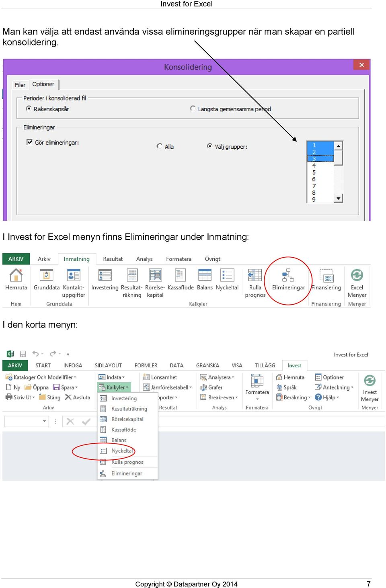
Task: Toggle the Gör elimineringar checkbox
Action: pyautogui.click(x=29, y=142)
